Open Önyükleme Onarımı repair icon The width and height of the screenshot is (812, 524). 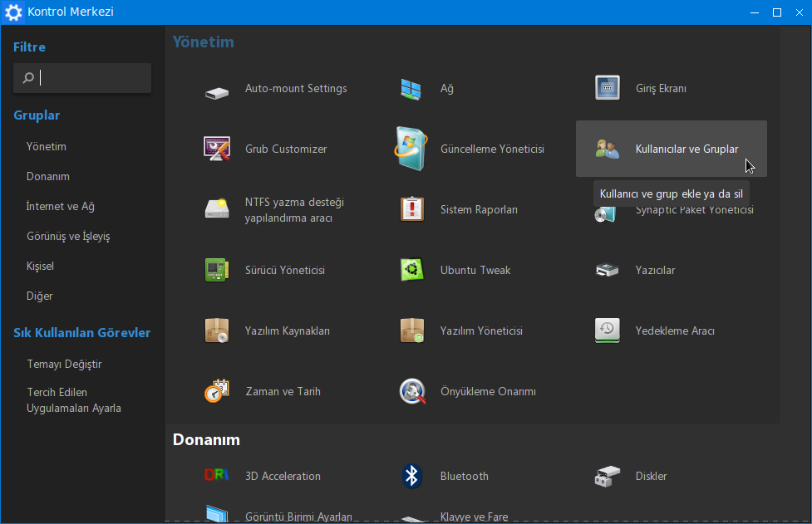tap(412, 391)
